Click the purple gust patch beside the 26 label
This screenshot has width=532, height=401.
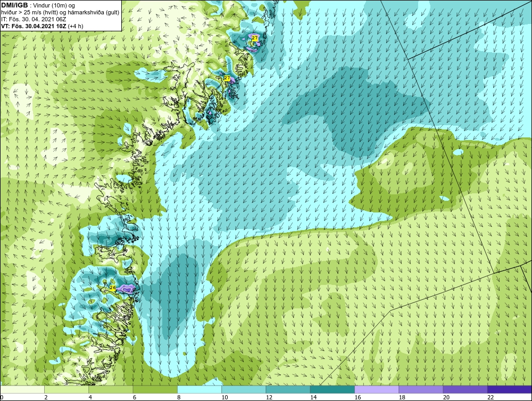(126, 289)
